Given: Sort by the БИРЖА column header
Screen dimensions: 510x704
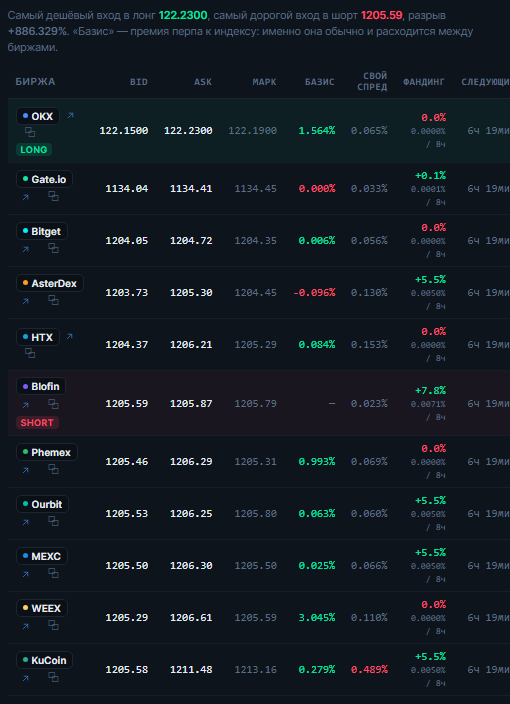Looking at the screenshot, I should pyautogui.click(x=35, y=82).
